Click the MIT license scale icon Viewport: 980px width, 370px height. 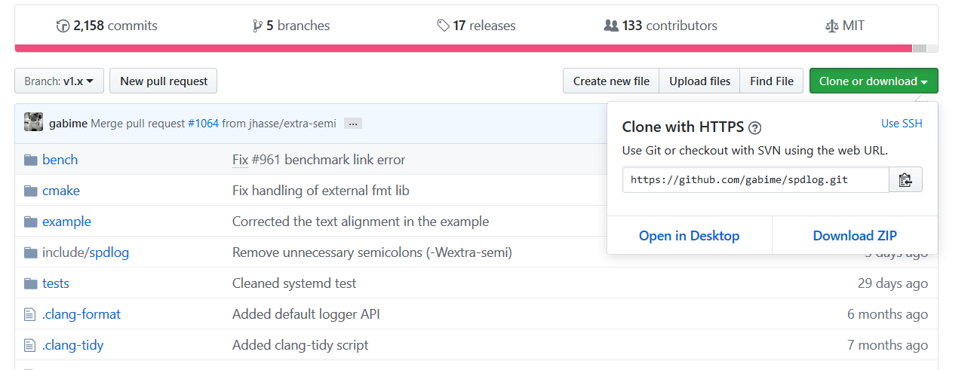click(831, 26)
